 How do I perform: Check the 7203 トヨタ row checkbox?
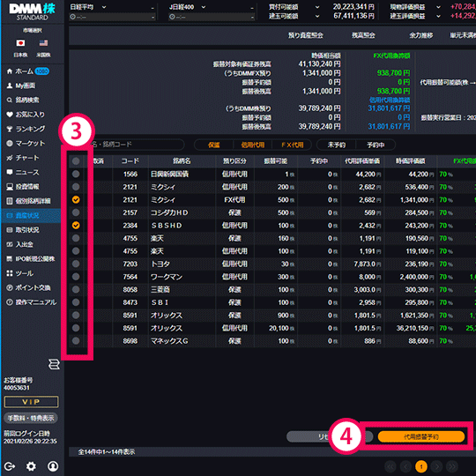click(76, 264)
